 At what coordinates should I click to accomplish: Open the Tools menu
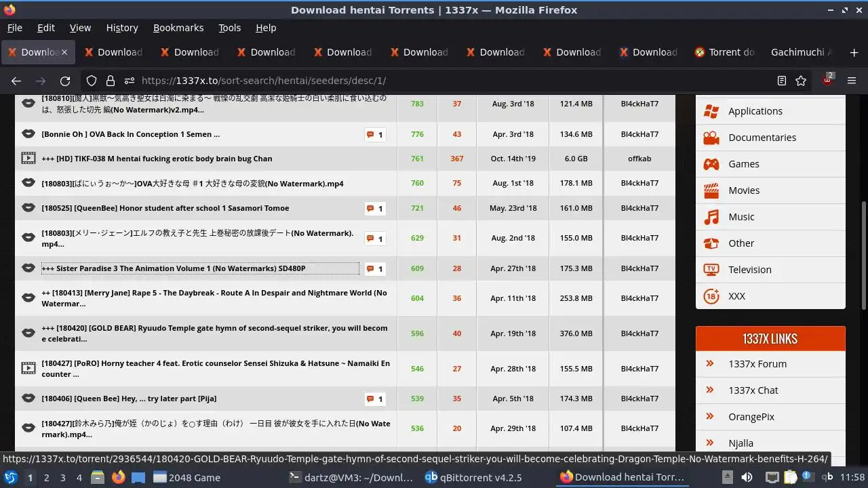pyautogui.click(x=230, y=28)
